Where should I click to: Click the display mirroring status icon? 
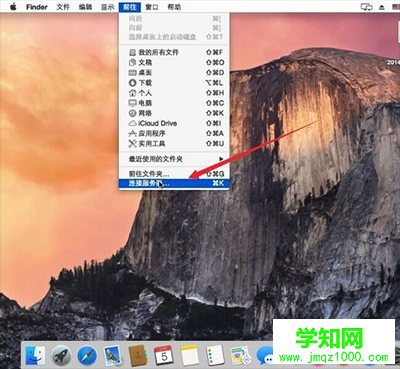[366, 7]
